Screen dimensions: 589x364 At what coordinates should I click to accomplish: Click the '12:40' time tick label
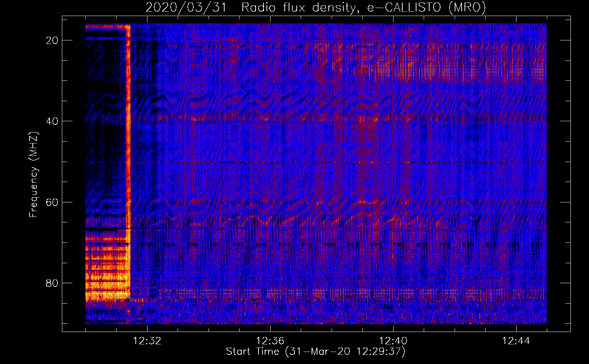click(393, 341)
